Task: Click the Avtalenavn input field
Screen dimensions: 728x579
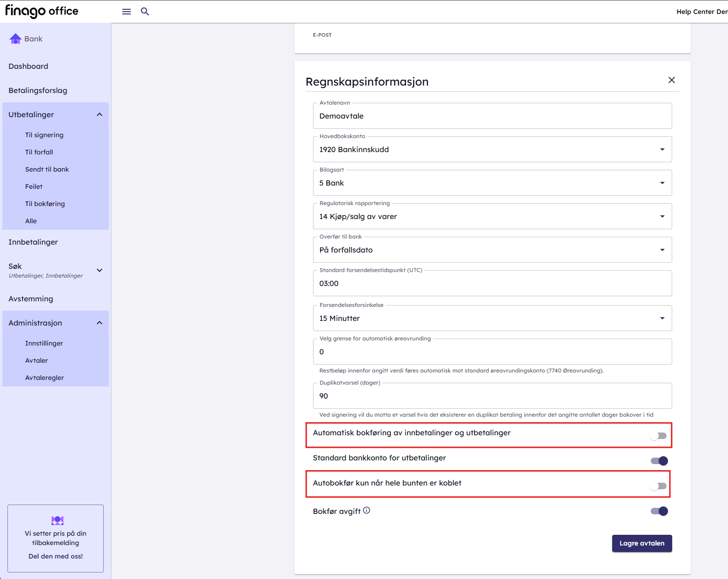Action: pyautogui.click(x=492, y=116)
